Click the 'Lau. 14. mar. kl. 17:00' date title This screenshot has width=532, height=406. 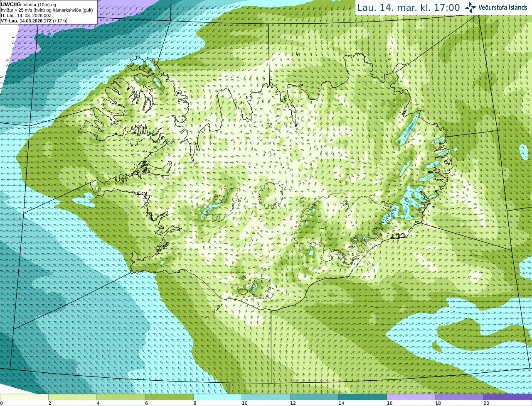[409, 7]
